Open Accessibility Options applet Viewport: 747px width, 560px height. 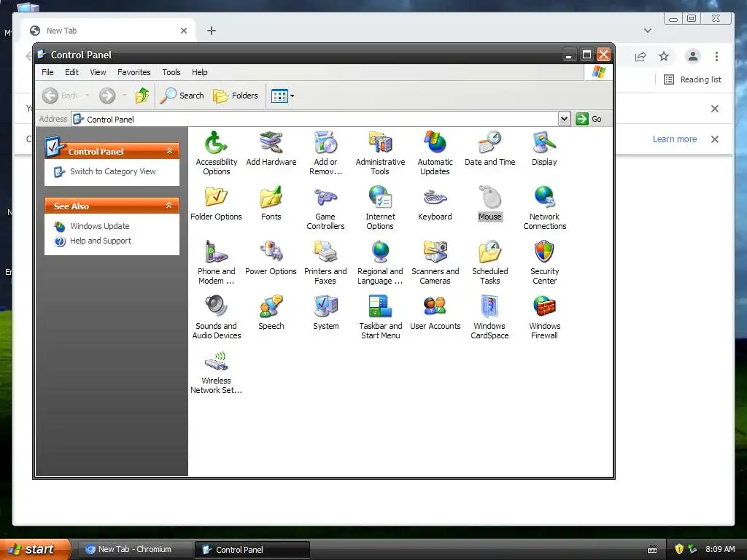tap(216, 142)
